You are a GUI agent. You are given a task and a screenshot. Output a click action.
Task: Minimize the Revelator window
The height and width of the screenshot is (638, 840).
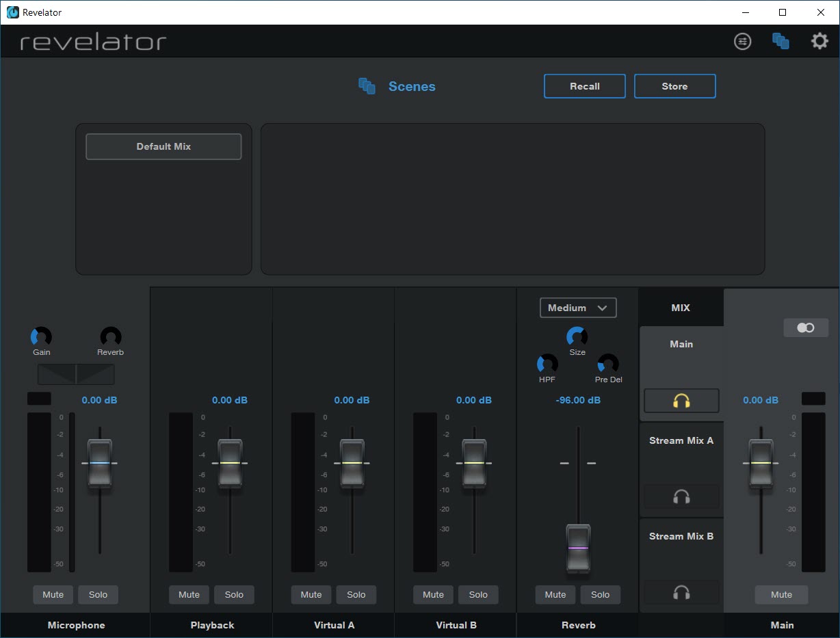click(745, 12)
